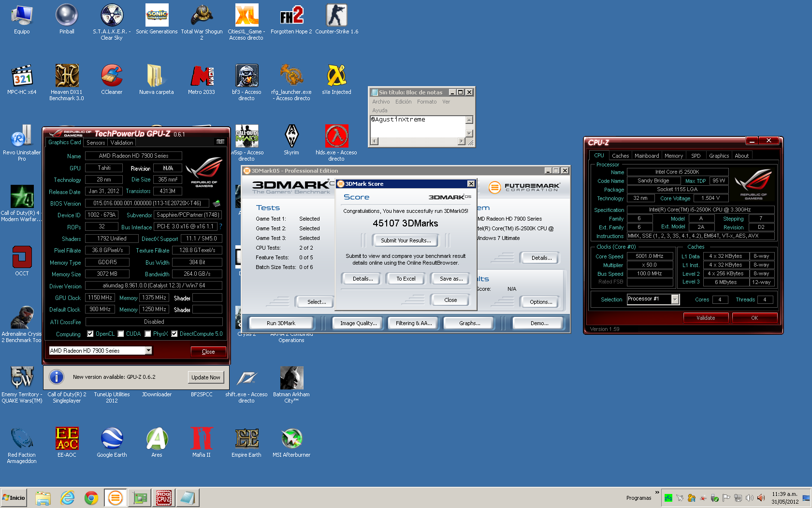Open the About tab in CPU-Z

741,156
